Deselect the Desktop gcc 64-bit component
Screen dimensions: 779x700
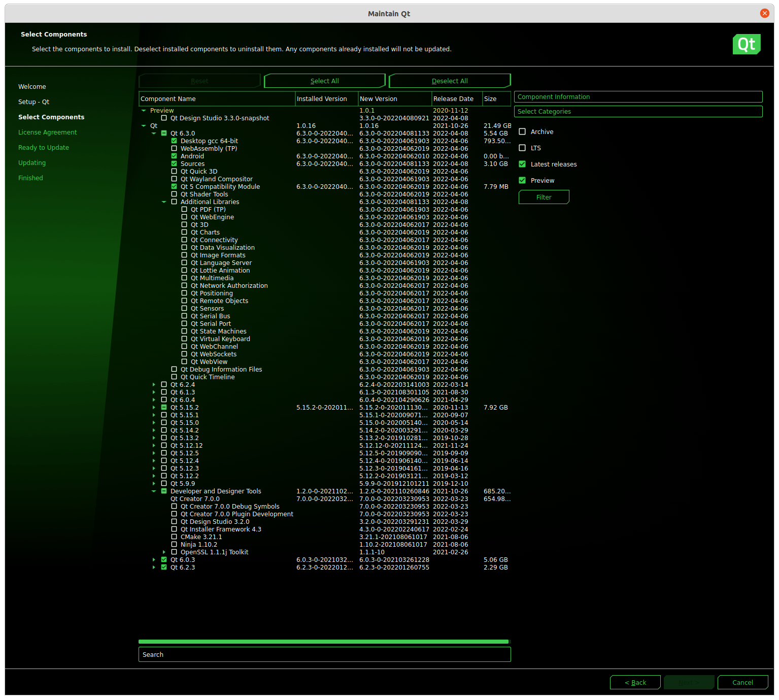174,141
